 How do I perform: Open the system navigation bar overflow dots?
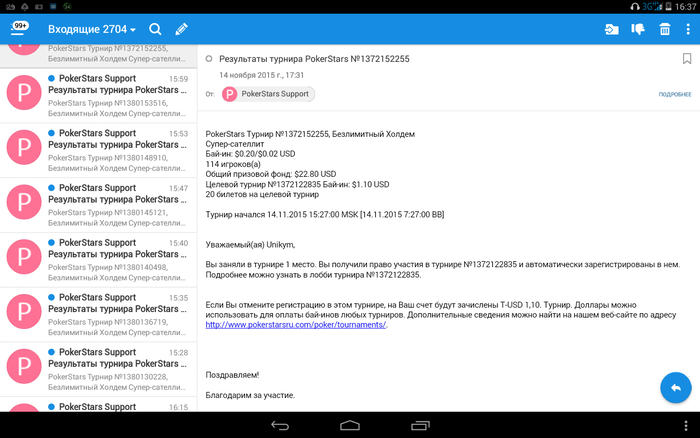point(686,426)
